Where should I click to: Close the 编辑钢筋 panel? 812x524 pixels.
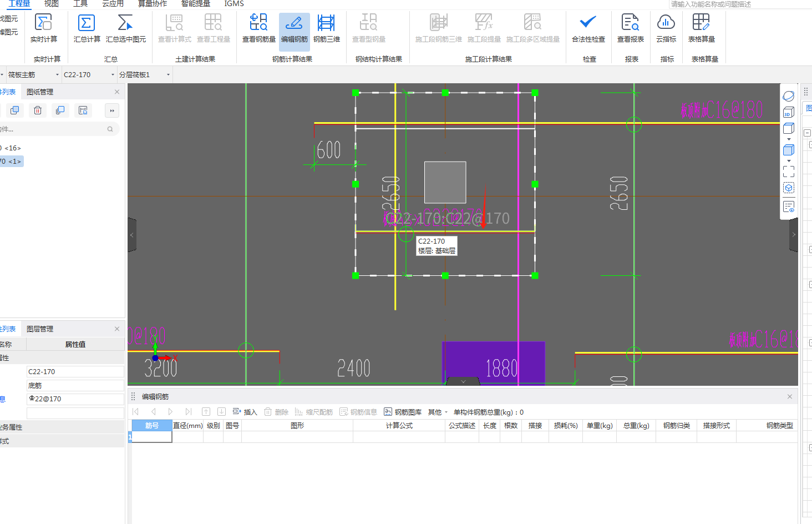pos(790,396)
